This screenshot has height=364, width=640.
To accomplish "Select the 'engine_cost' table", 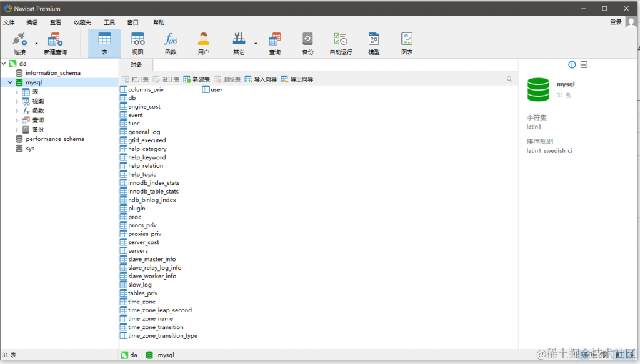I will coord(144,106).
